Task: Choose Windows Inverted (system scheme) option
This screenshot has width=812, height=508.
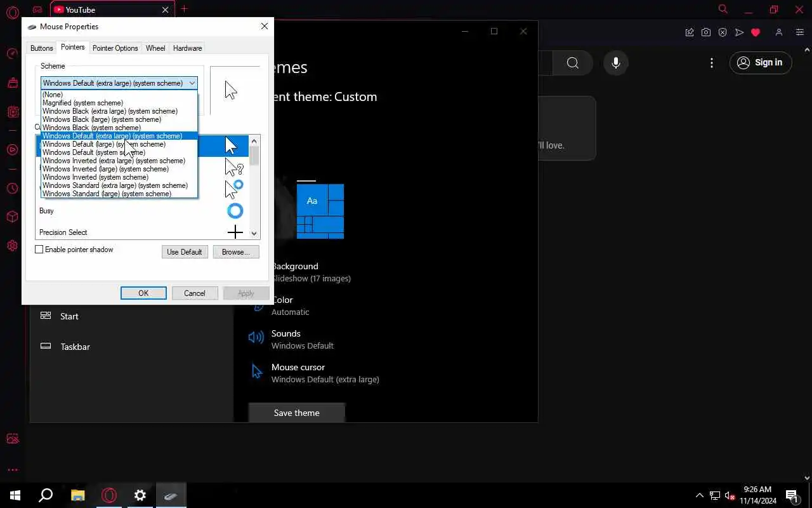Action: tap(119, 177)
